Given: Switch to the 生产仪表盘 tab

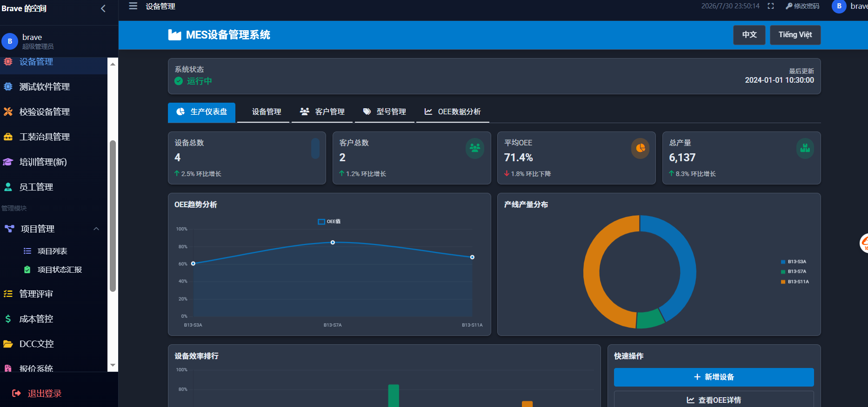Looking at the screenshot, I should pos(201,112).
